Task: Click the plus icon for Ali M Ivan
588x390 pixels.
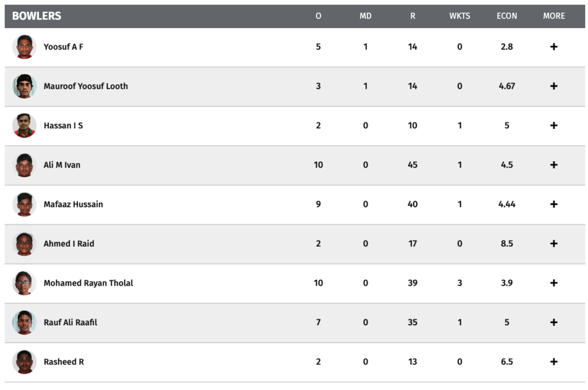Action: (554, 165)
